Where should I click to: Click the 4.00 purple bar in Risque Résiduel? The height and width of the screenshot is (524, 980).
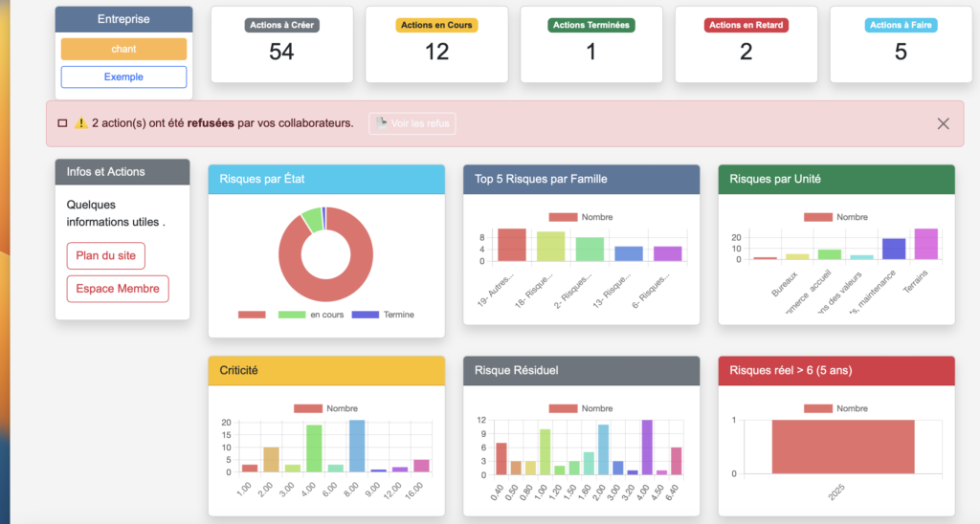(x=647, y=448)
